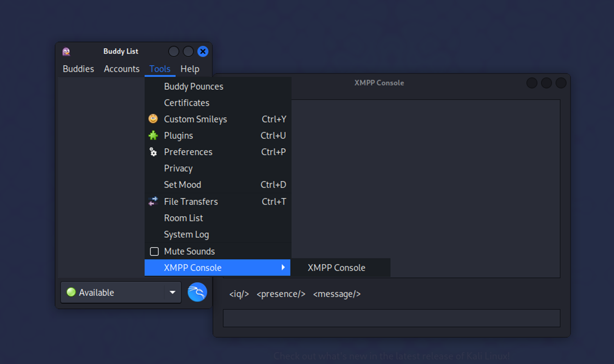Select the Privacy menu item

click(218, 168)
